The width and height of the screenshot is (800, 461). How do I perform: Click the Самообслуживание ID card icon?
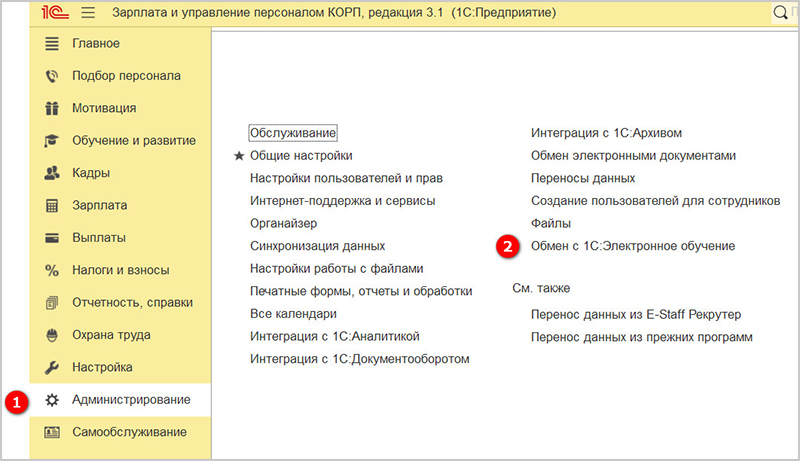click(52, 432)
